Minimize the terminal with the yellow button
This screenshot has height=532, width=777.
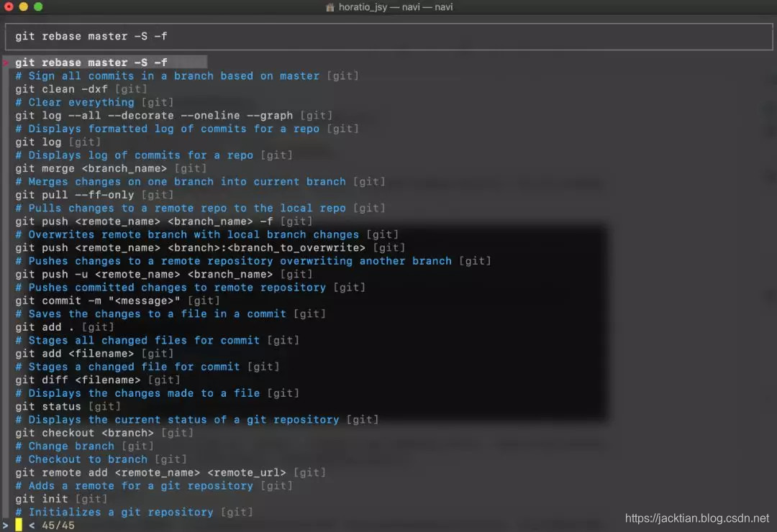tap(23, 6)
